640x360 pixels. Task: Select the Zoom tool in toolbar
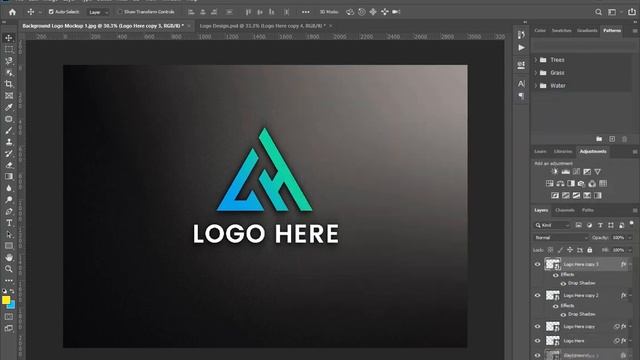pos(9,269)
